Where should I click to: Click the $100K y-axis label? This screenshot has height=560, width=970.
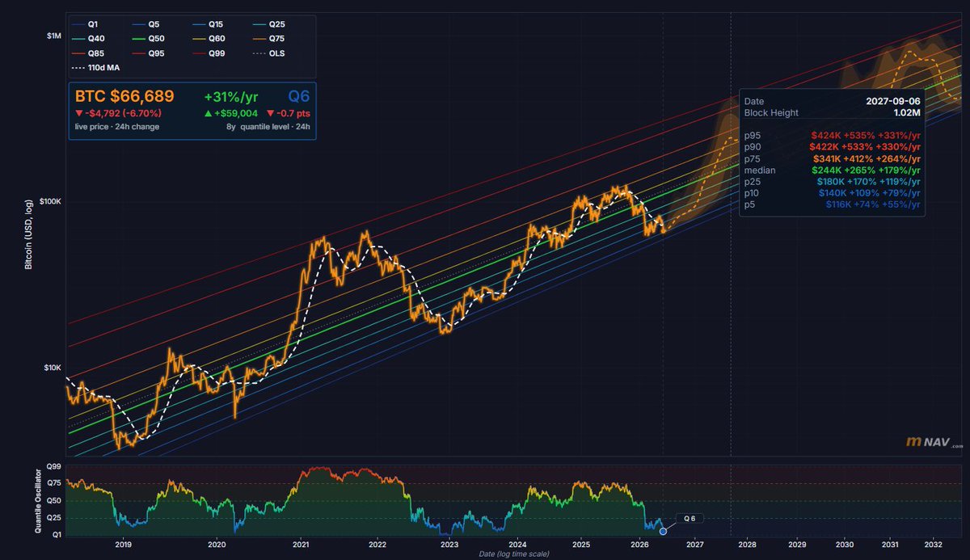point(50,202)
